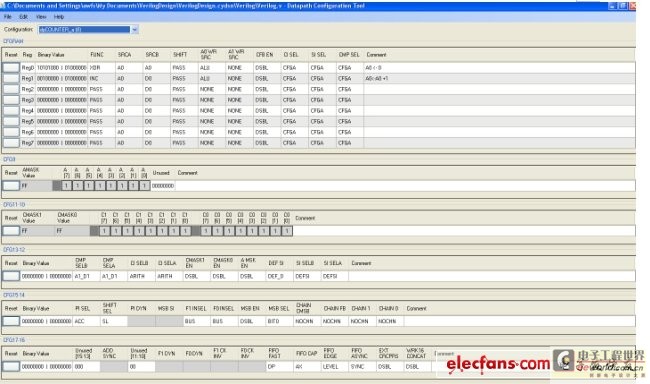This screenshot has height=384, width=650.
Task: Toggle CMASK1 bit C1[3]
Action: pyautogui.click(x=151, y=231)
